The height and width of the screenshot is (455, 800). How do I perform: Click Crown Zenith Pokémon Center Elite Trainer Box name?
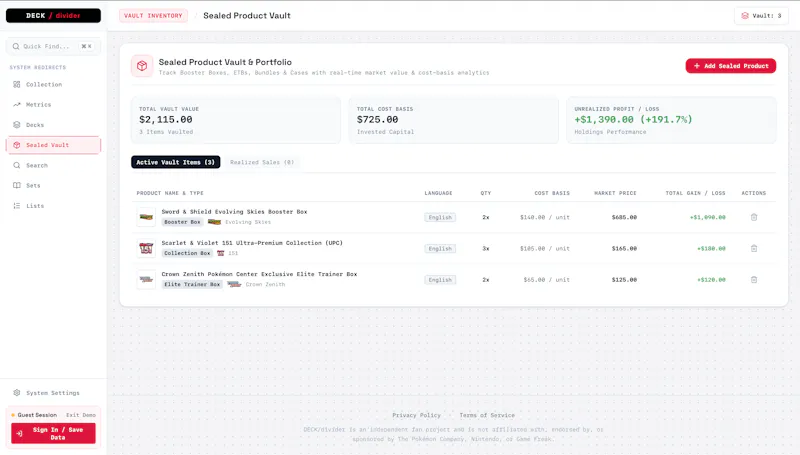[x=259, y=274]
